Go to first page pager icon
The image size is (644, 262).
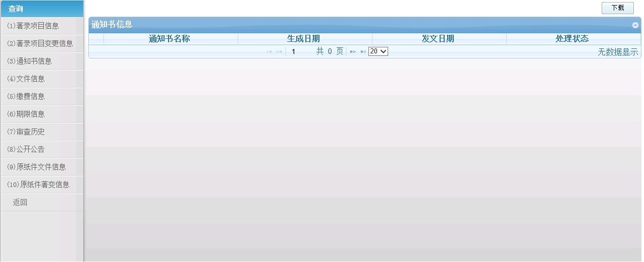point(269,51)
